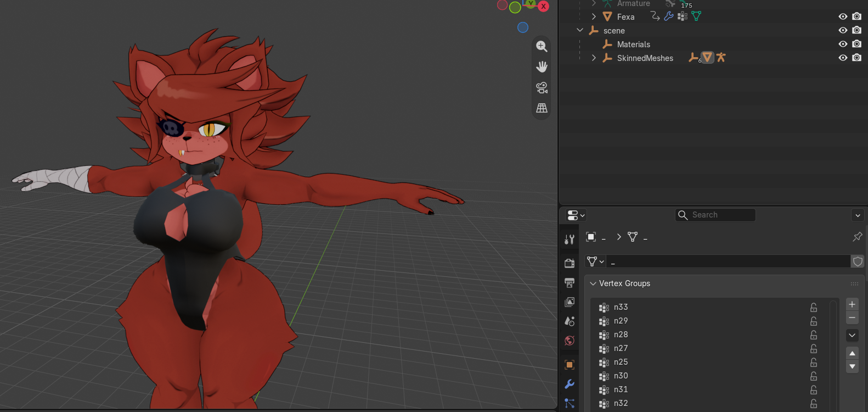Open the World properties tab
The height and width of the screenshot is (412, 868).
(x=570, y=340)
